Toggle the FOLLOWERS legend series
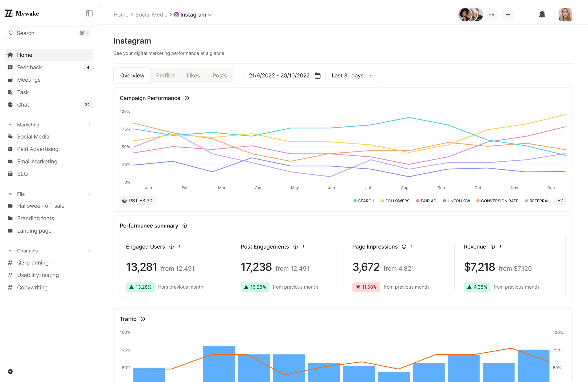The width and height of the screenshot is (588, 382). (395, 201)
